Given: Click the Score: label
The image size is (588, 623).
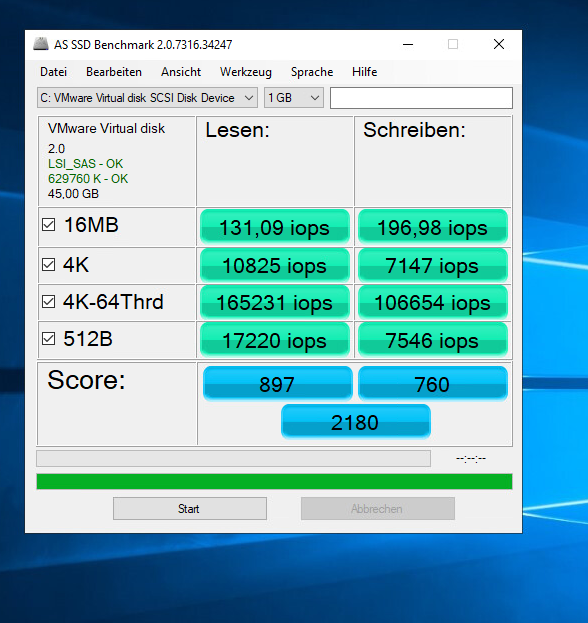Looking at the screenshot, I should (x=86, y=380).
